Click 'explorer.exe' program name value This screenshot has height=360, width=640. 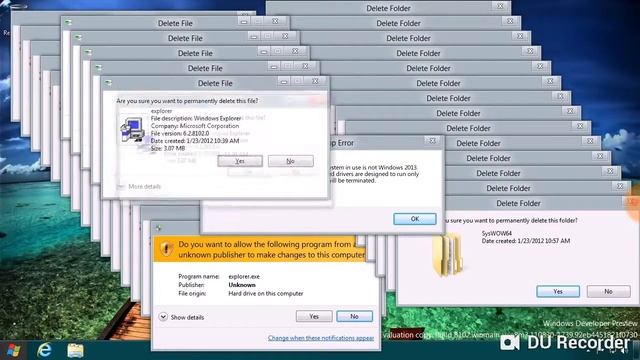244,276
